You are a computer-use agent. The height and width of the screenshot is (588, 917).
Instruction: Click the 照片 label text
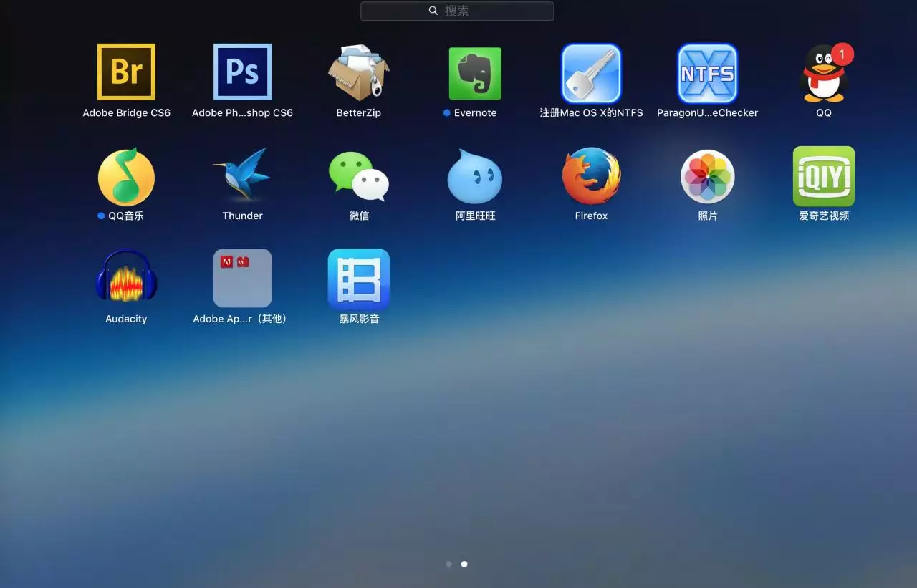click(x=707, y=216)
